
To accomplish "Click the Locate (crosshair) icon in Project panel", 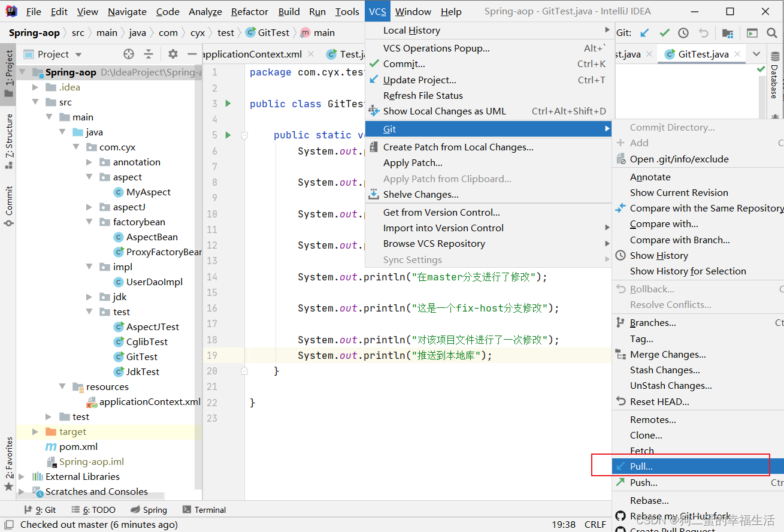I will (x=129, y=54).
